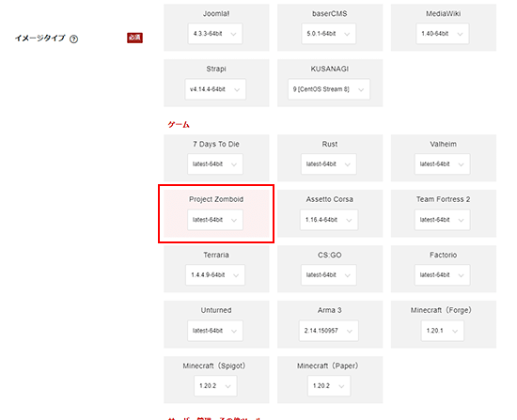Select the MediaWiki image card title
This screenshot has width=517, height=420.
(443, 13)
